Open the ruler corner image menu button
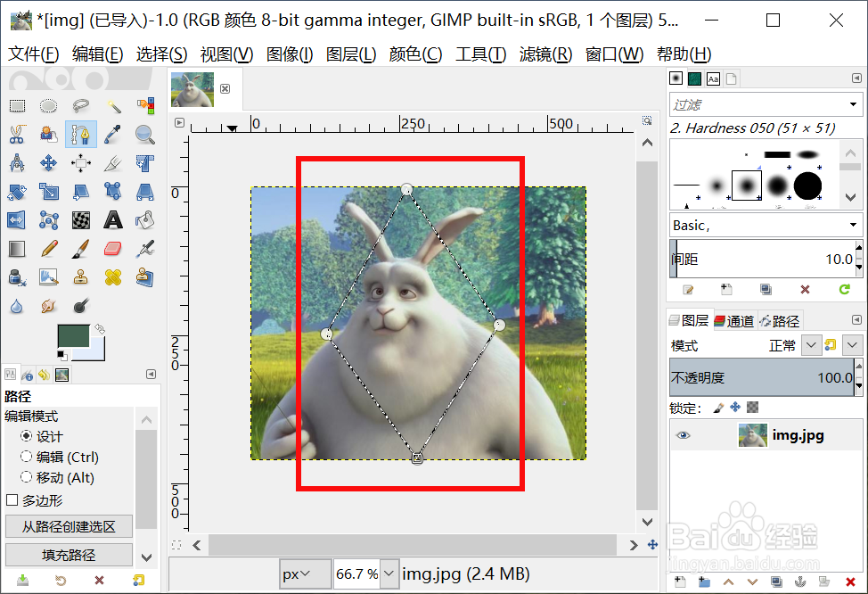The height and width of the screenshot is (594, 868). tap(179, 122)
